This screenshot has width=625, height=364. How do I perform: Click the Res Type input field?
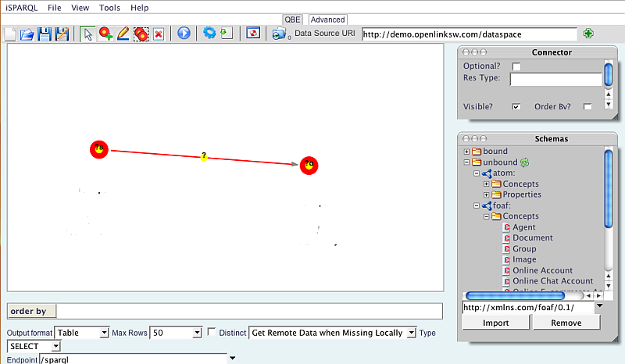(556, 80)
